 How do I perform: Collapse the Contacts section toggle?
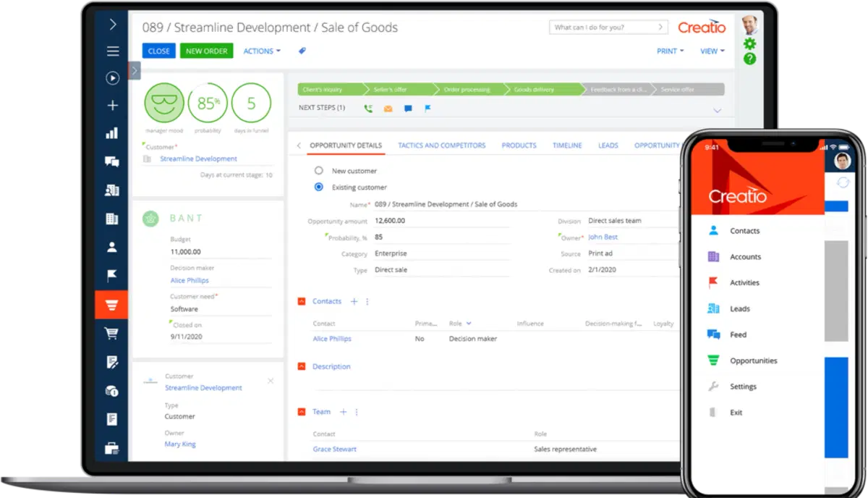302,301
